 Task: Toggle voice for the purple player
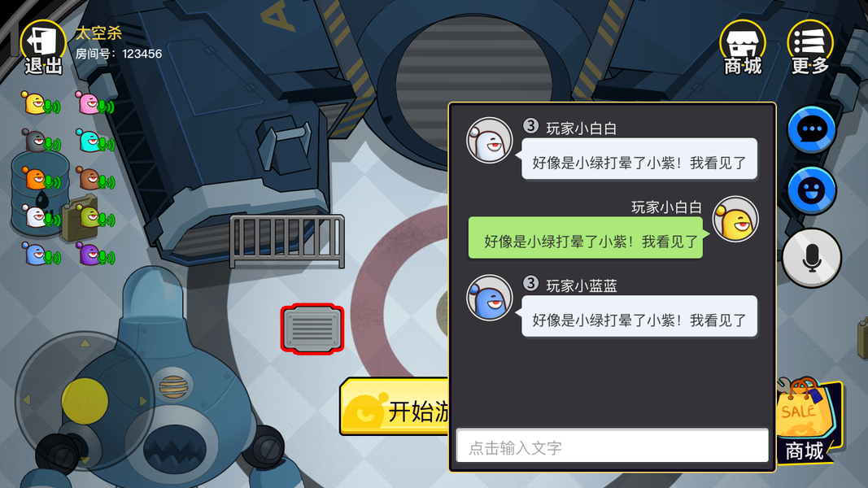click(107, 257)
